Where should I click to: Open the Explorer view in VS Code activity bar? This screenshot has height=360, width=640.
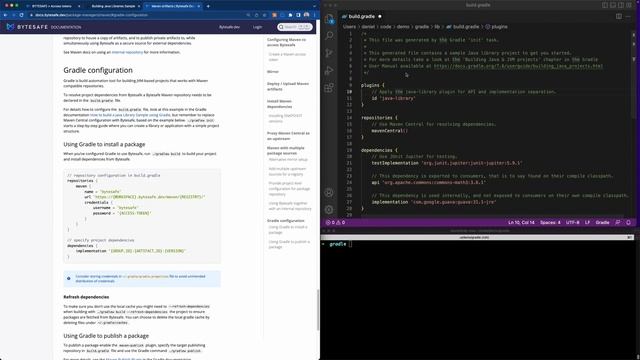(329, 19)
